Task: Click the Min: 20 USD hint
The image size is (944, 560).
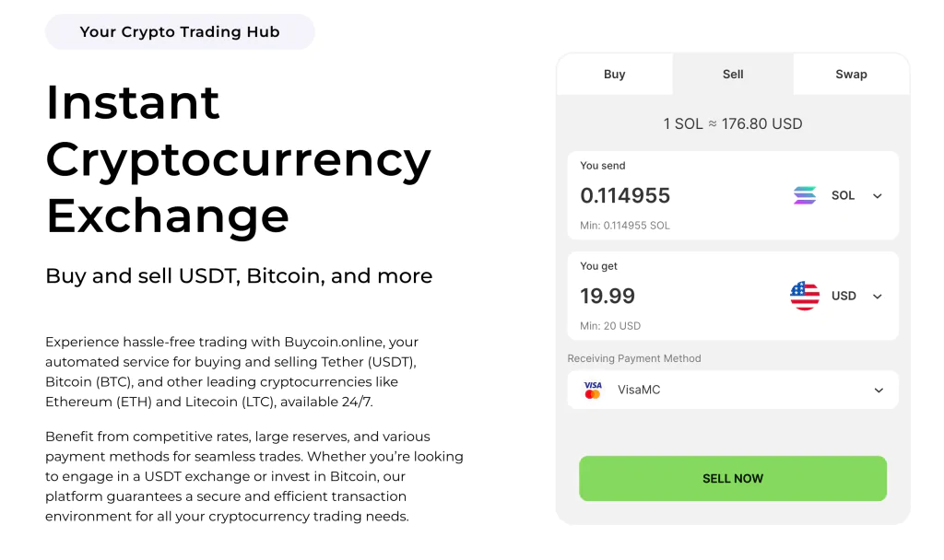Action: pyautogui.click(x=610, y=326)
